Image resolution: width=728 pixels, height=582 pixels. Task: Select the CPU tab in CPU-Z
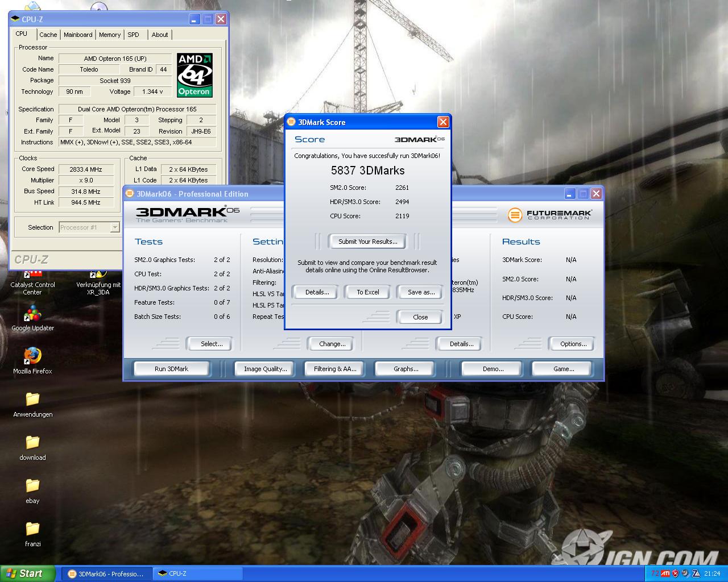point(22,34)
